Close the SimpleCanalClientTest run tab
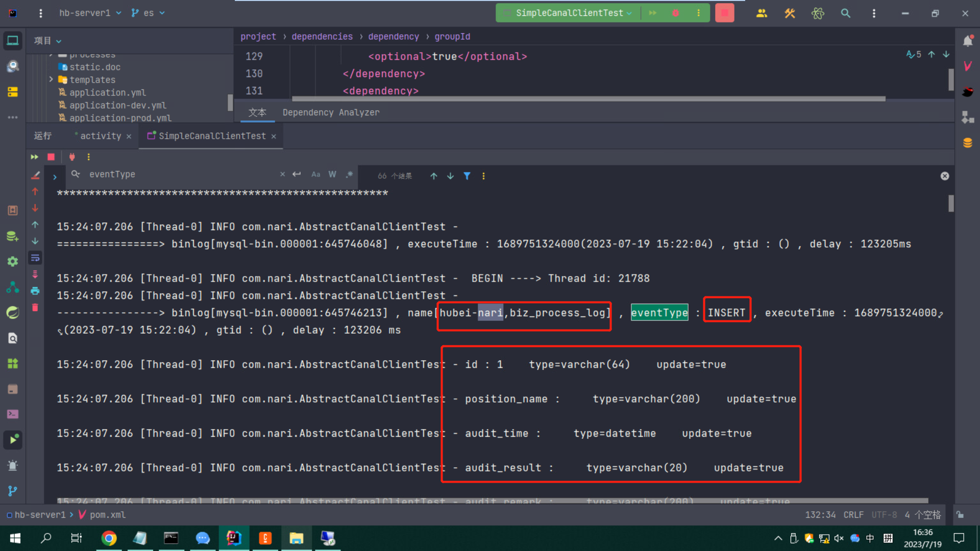The width and height of the screenshot is (980, 551). [274, 136]
